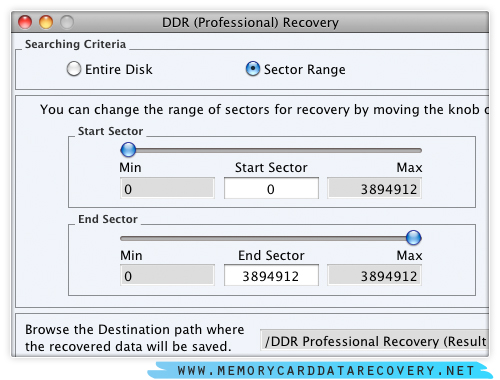Click the Sector Range label text

(x=305, y=70)
